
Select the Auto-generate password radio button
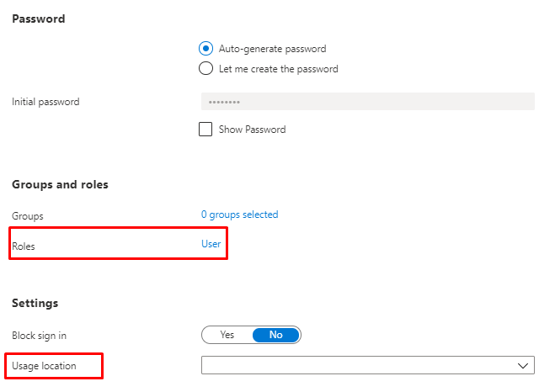click(x=205, y=49)
